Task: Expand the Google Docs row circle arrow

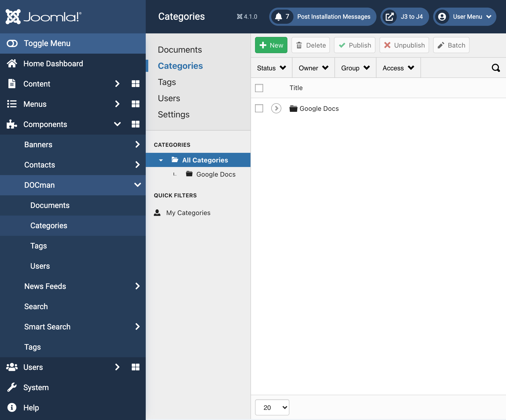Action: pos(276,108)
